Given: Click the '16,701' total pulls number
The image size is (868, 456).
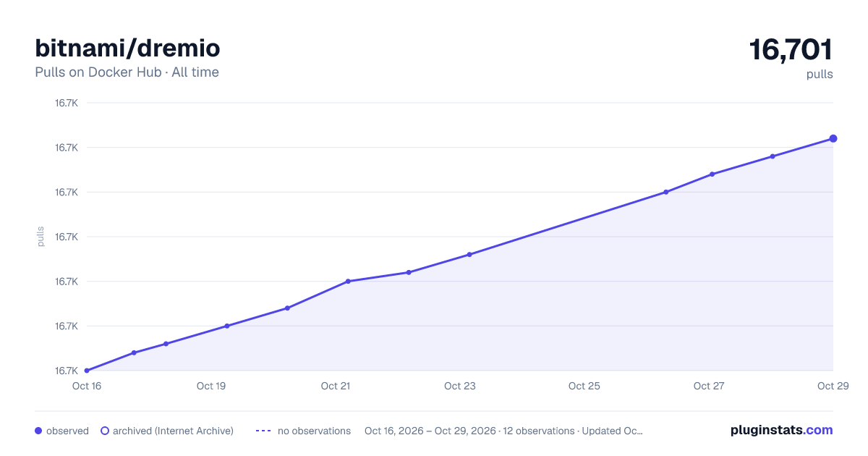Looking at the screenshot, I should click(791, 50).
